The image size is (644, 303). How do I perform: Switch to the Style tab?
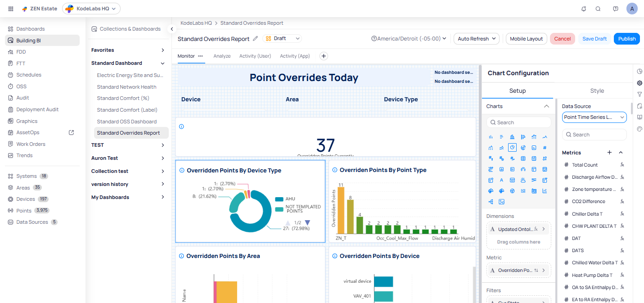coord(597,91)
